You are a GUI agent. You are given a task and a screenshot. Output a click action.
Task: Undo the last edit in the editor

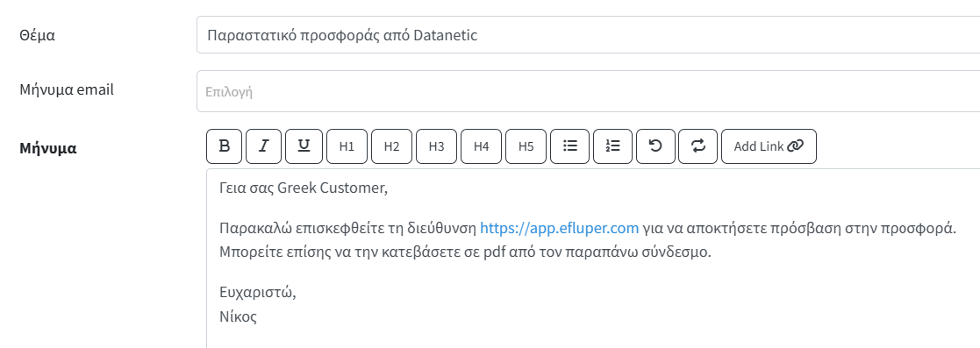tap(655, 146)
